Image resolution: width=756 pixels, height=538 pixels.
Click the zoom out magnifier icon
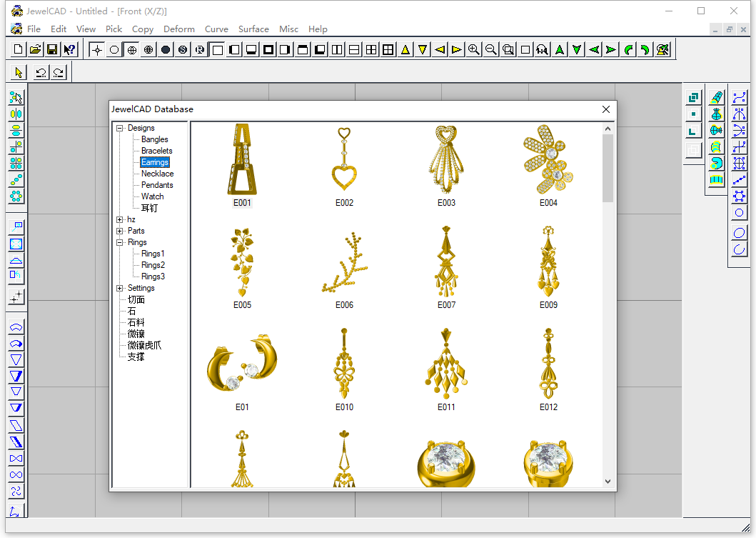(491, 49)
